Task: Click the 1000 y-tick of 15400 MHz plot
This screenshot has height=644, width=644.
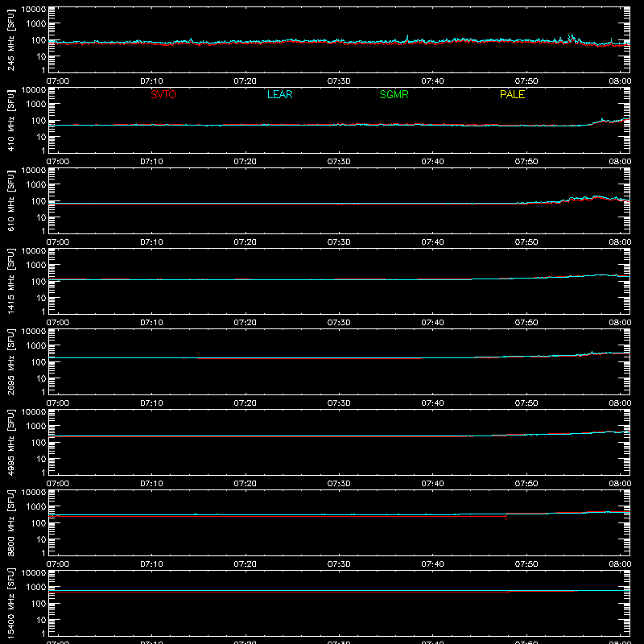Action: click(36, 587)
